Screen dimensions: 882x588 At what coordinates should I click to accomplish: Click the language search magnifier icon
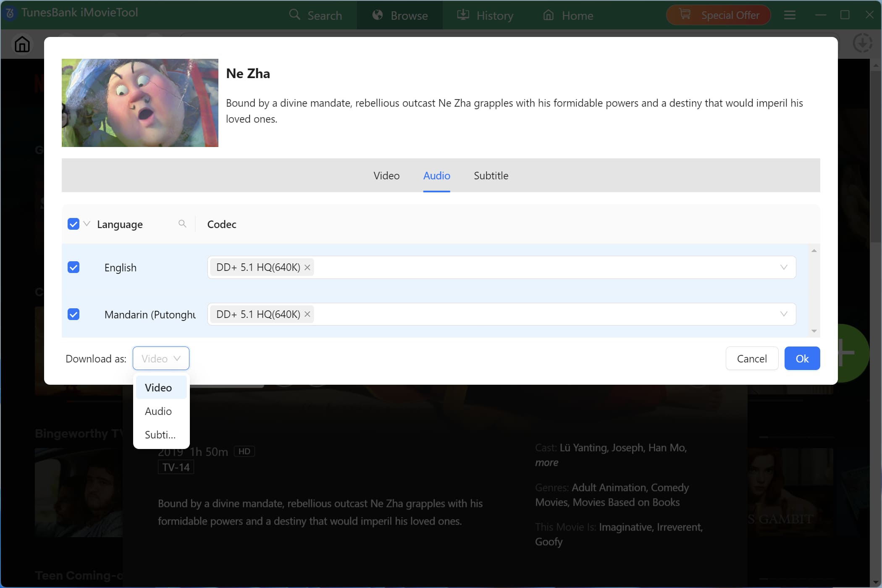coord(182,224)
